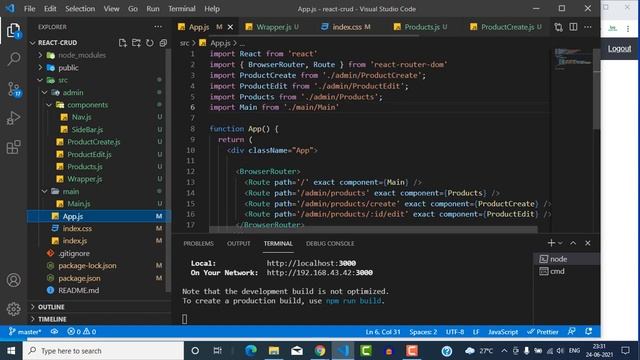This screenshot has height=360, width=640.
Task: Click the Prettier status bar item
Action: [x=543, y=332]
